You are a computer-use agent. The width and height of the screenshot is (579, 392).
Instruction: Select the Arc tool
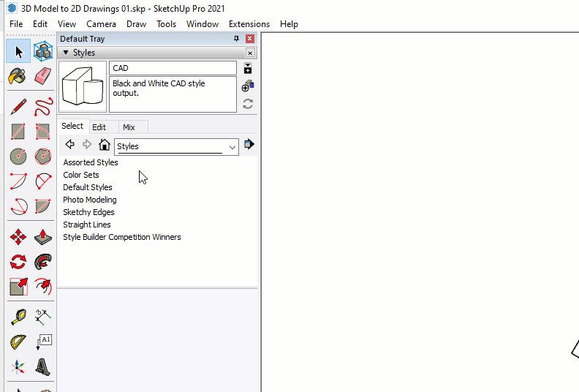click(18, 181)
